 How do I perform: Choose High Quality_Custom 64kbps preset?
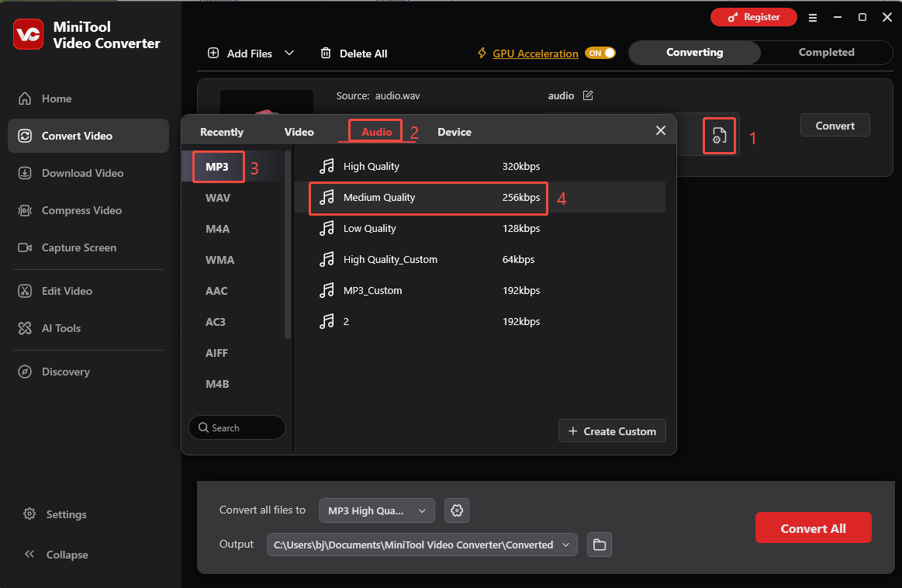[480, 259]
